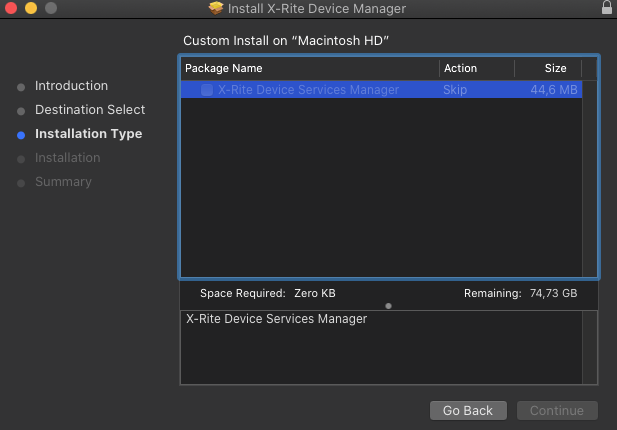The image size is (617, 430).
Task: Click the lock icon in the title bar
Action: coord(607,7)
